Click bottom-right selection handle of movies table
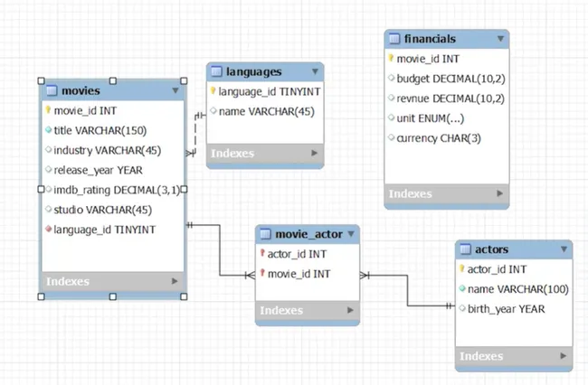 [x=184, y=296]
